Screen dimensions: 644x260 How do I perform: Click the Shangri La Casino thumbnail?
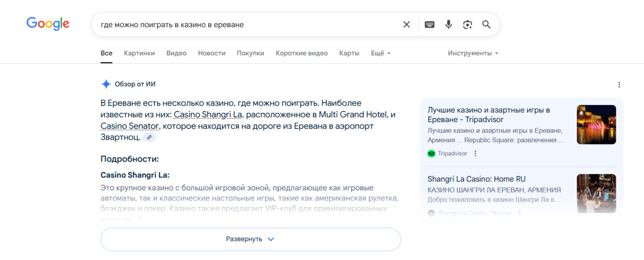[596, 193]
